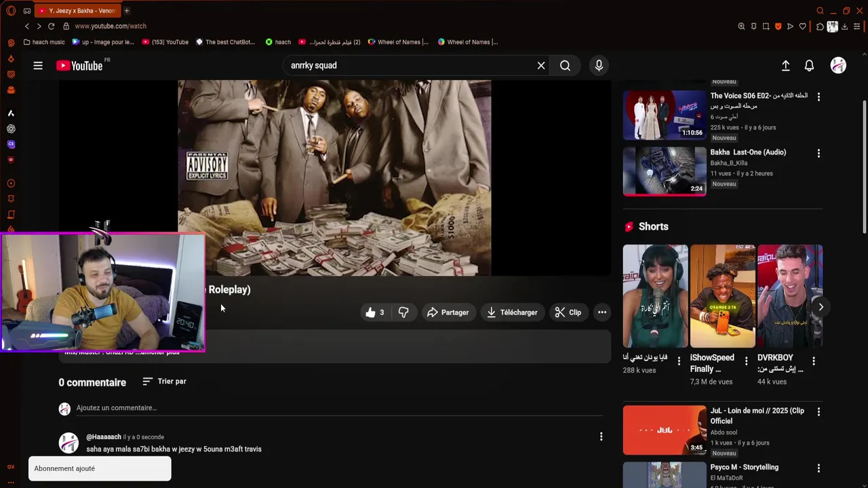Screen dimensions: 868x488
Task: Open the Aria AI sidebar icon
Action: (x=11, y=113)
